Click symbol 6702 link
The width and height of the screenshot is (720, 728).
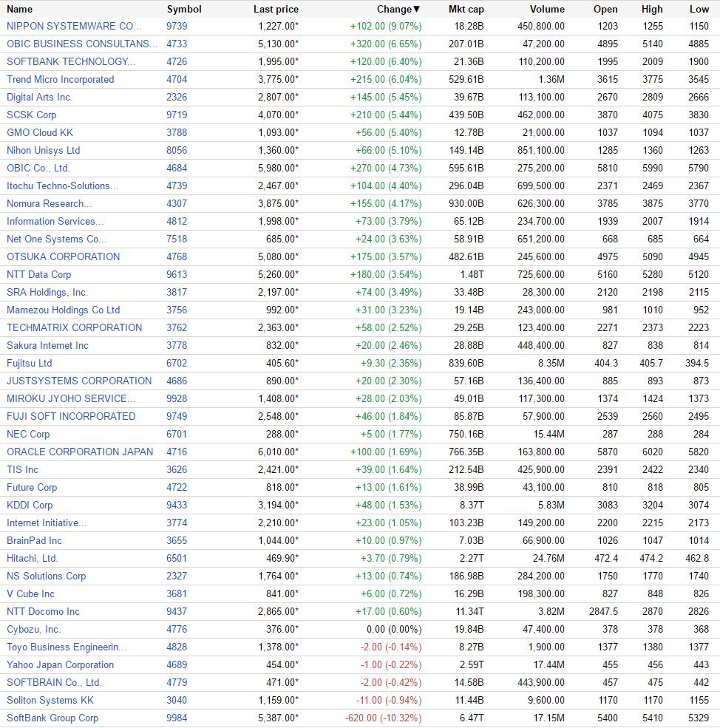pyautogui.click(x=177, y=363)
